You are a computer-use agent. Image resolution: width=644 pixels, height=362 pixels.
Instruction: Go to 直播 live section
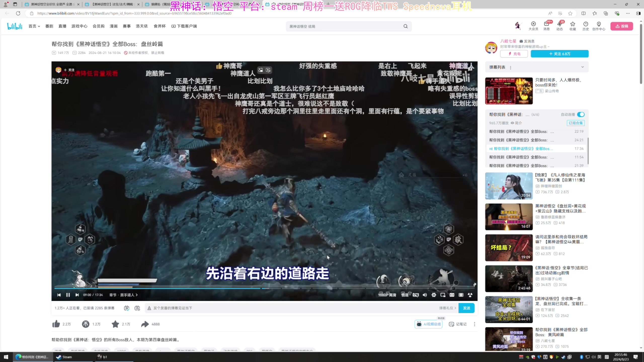[x=62, y=26]
